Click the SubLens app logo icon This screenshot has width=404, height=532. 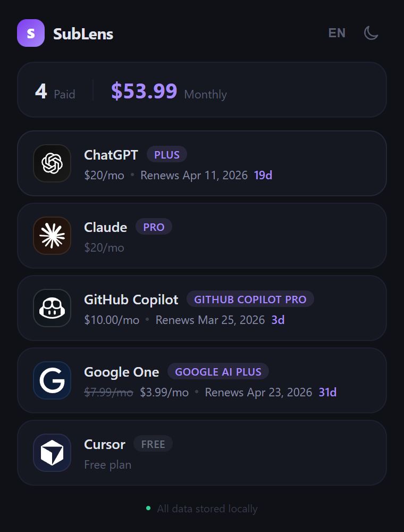tap(30, 33)
